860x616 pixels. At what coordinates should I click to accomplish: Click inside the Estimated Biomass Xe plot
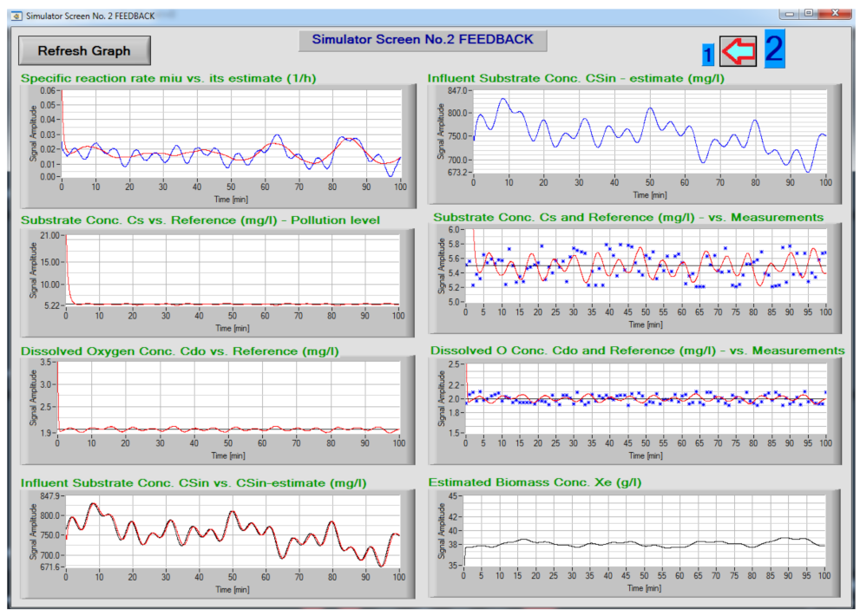[x=645, y=531]
